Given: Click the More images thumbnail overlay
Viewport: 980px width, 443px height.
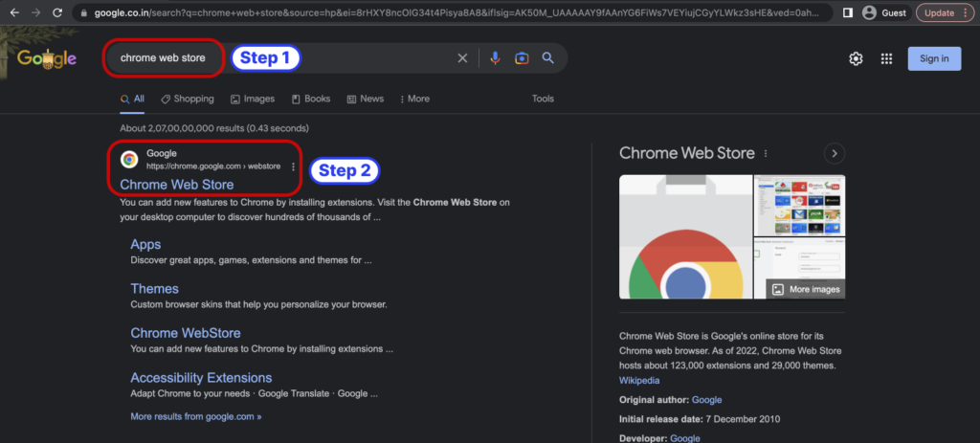Looking at the screenshot, I should point(806,289).
